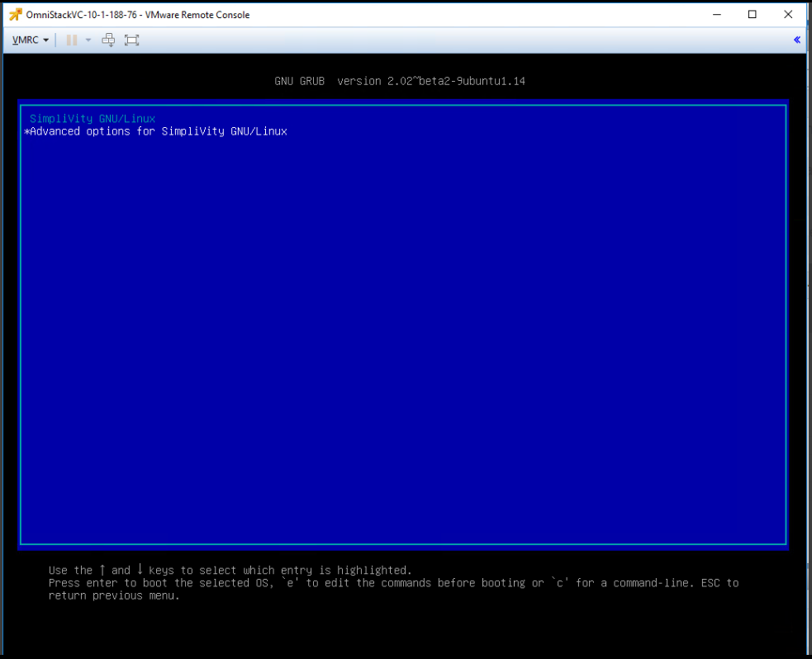Pause the virtual machine
The image size is (812, 659).
(72, 40)
